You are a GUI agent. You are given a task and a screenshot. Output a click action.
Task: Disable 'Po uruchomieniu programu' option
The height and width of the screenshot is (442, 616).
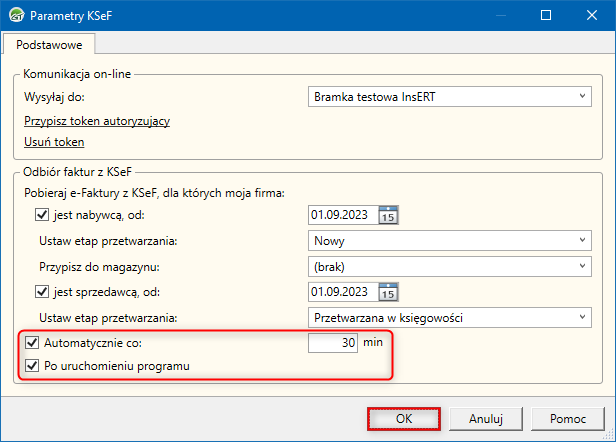(31, 367)
